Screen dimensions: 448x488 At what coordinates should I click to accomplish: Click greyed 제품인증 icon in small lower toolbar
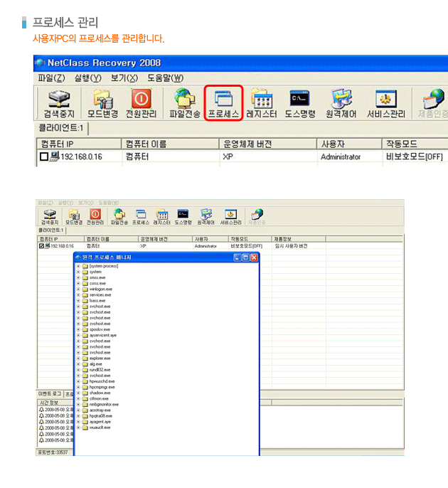point(257,217)
